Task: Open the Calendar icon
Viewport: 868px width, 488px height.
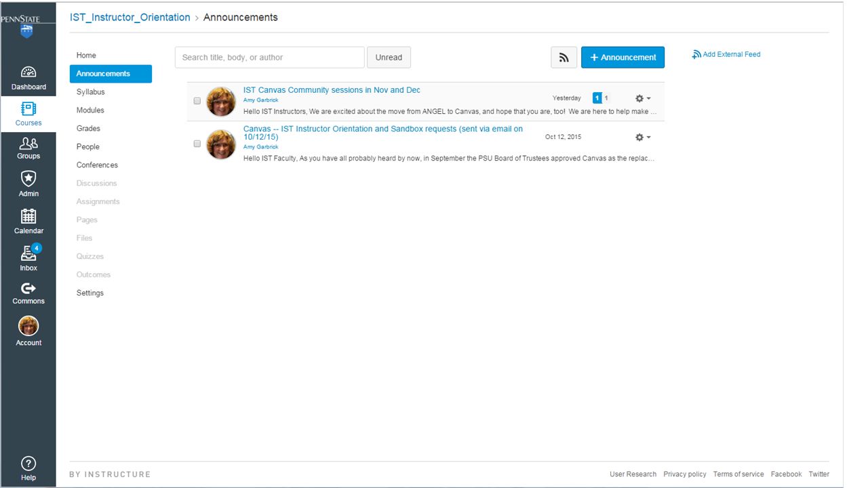Action: tap(28, 216)
